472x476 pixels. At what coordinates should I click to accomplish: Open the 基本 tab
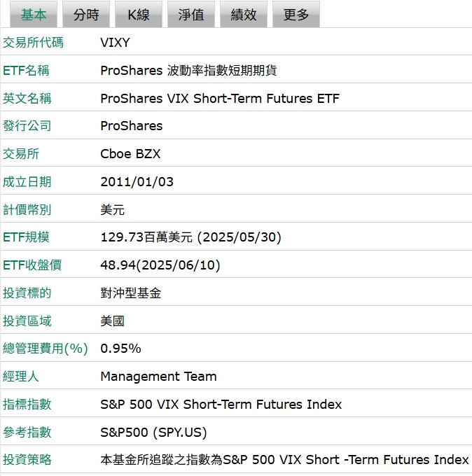pos(34,14)
